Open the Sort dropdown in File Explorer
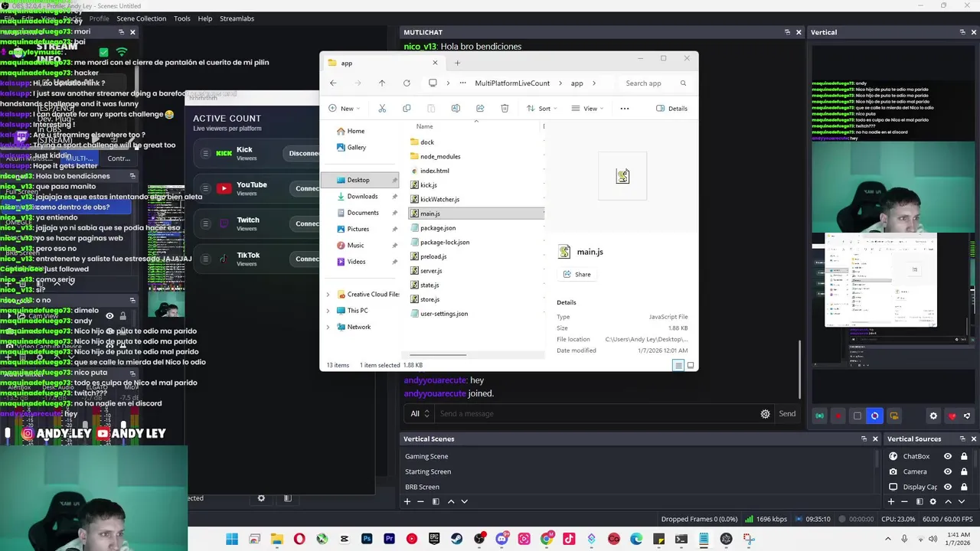Image resolution: width=980 pixels, height=551 pixels. 541,108
